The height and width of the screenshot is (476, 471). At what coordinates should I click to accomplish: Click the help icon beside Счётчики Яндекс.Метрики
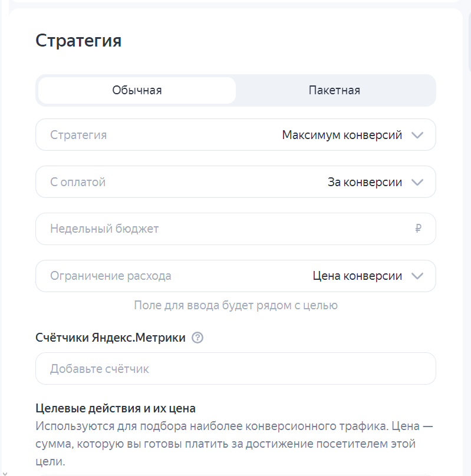coord(197,338)
